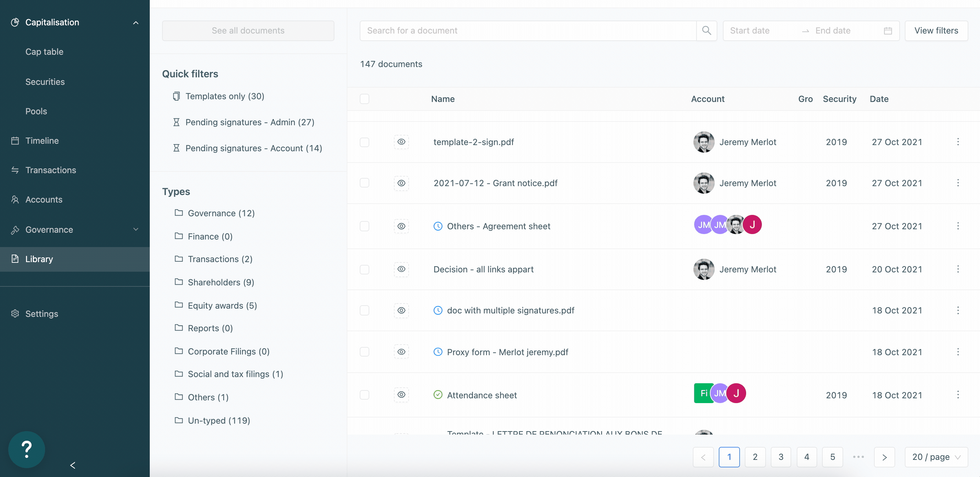This screenshot has width=980, height=477.
Task: Filter by Equity awards type folder
Action: [x=222, y=306]
